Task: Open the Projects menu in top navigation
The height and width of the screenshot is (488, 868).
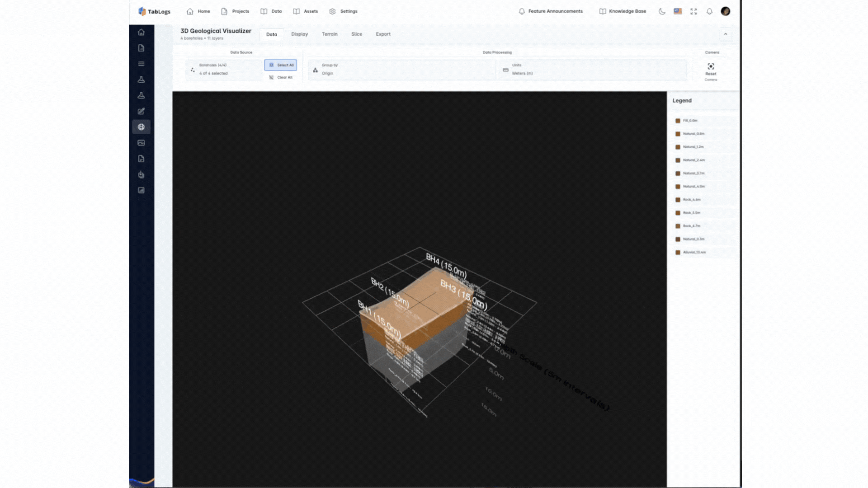Action: [235, 11]
